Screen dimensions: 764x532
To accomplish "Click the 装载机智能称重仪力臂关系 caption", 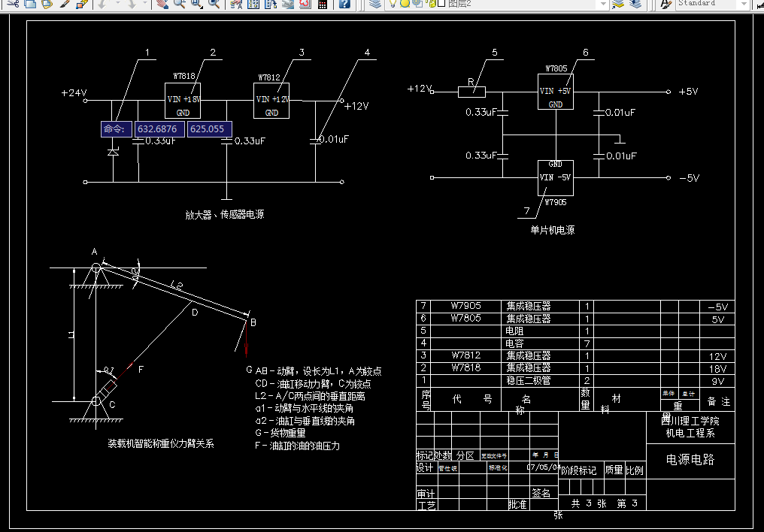I will (x=161, y=443).
